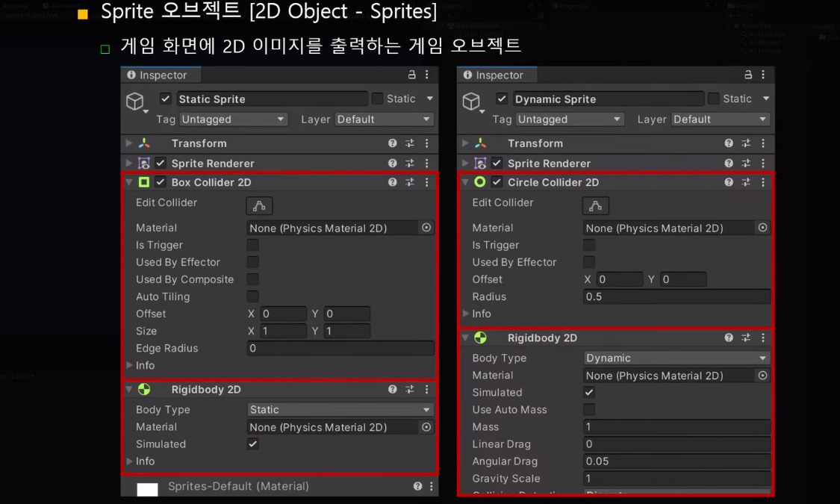Screen dimensions: 840x504
Task: Open presets for Box Collider 2D
Action: [x=410, y=182]
